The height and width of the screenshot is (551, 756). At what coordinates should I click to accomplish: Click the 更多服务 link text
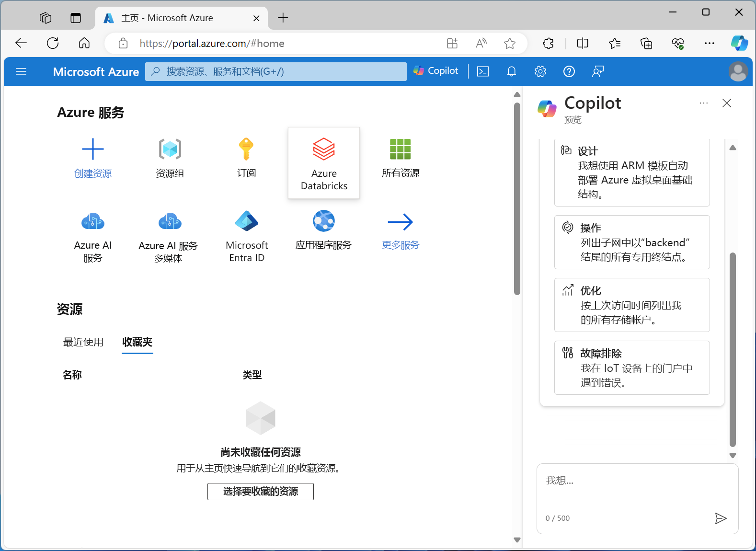coord(401,245)
